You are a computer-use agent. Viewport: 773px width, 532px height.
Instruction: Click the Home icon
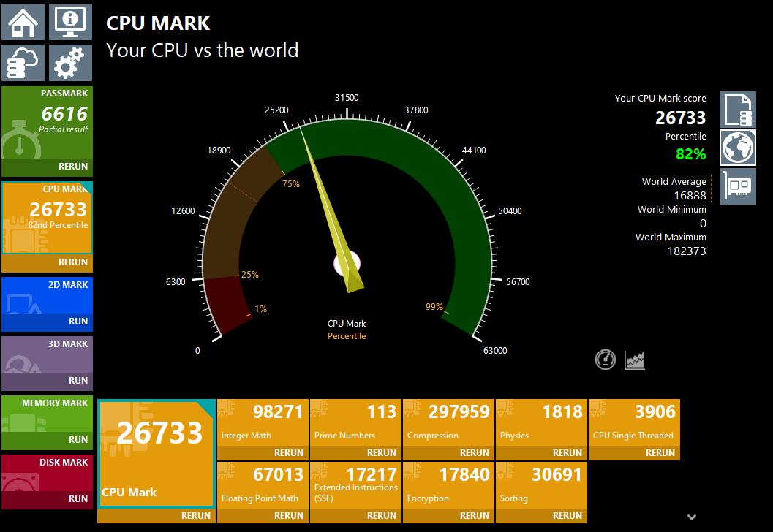(x=23, y=22)
